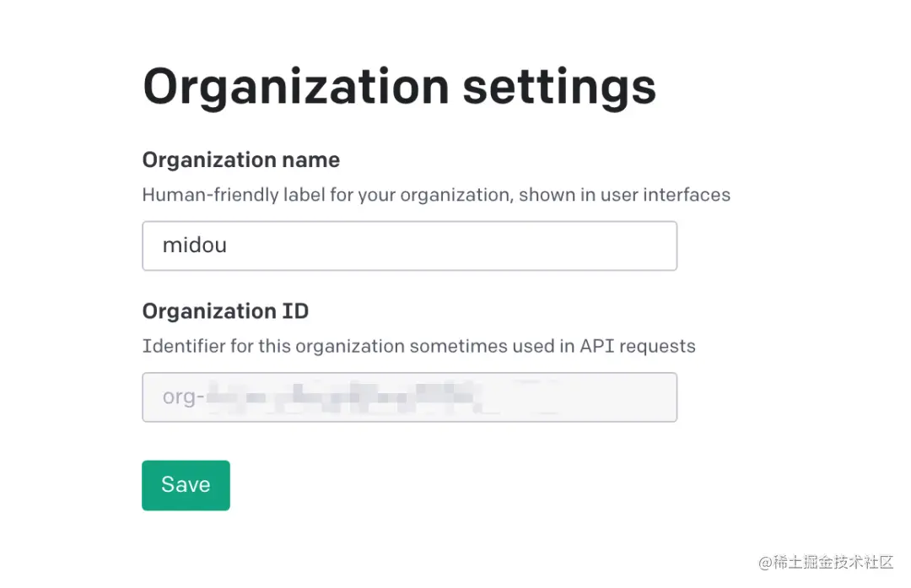
Task: Click the word "settings" in the heading
Action: 559,87
